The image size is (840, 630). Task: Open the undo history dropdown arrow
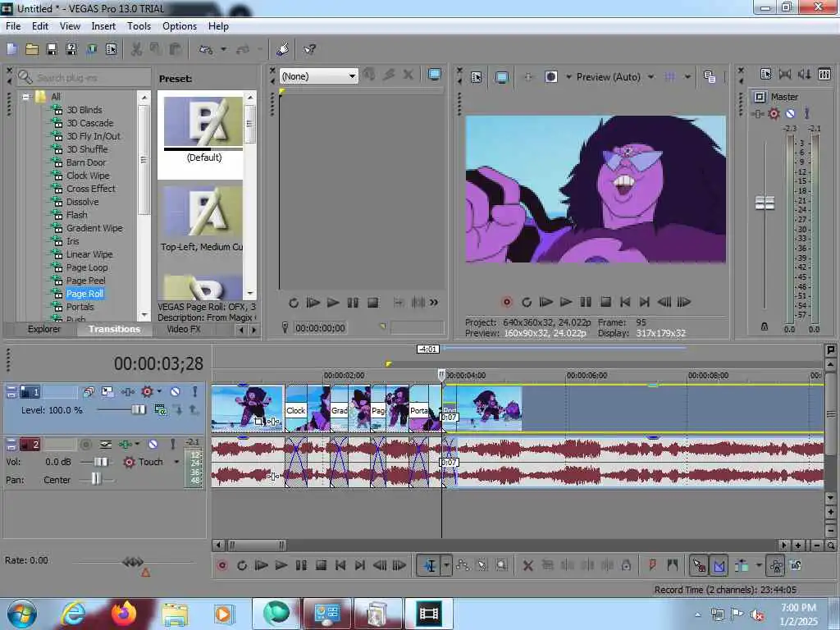(x=223, y=49)
